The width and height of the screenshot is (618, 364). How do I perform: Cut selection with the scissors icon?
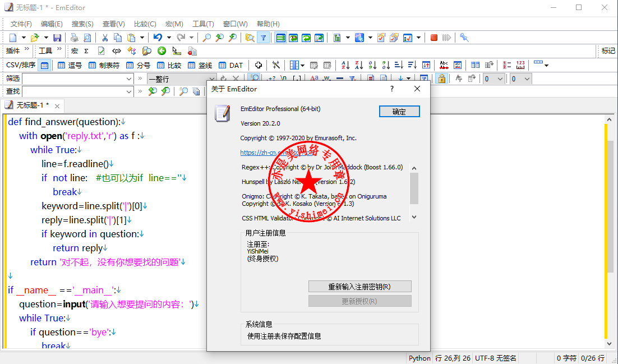105,38
